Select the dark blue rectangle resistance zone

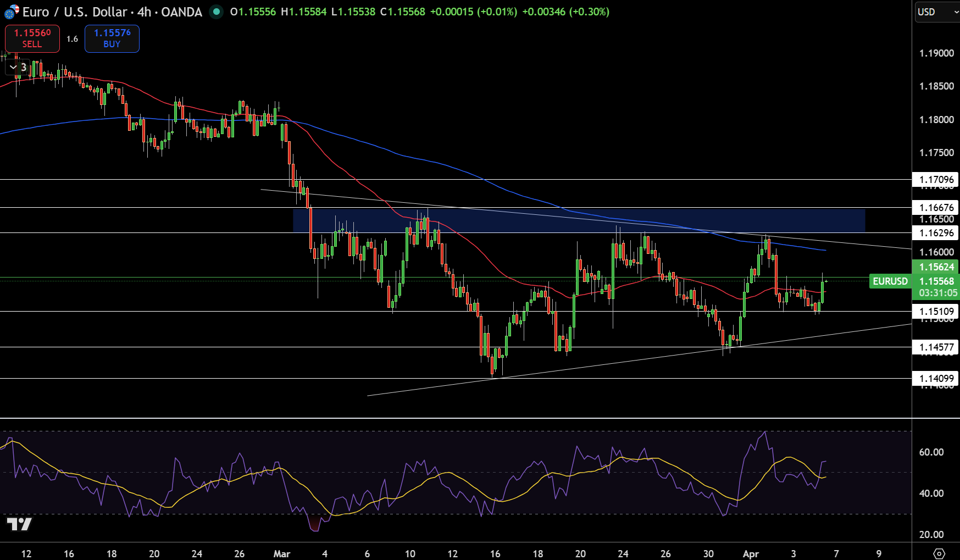[579, 220]
